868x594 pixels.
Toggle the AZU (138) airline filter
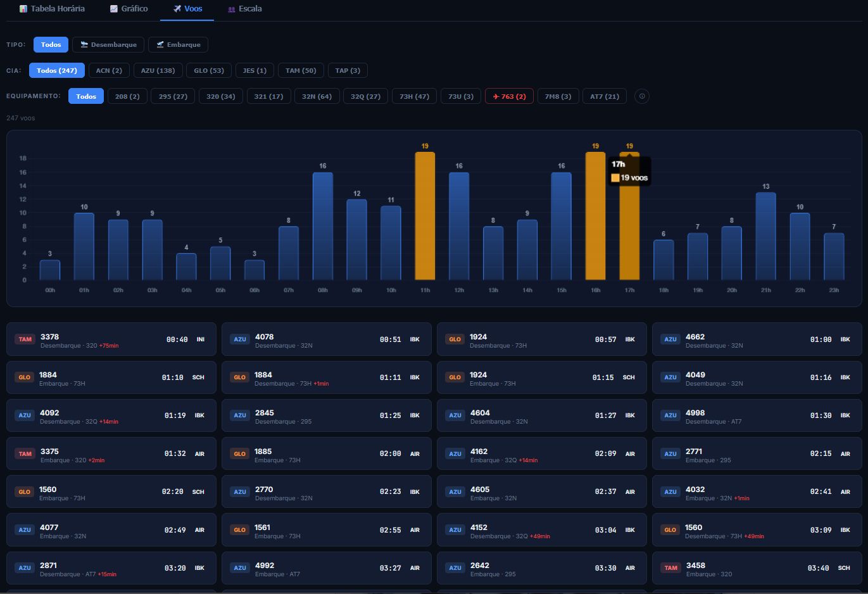click(x=158, y=70)
